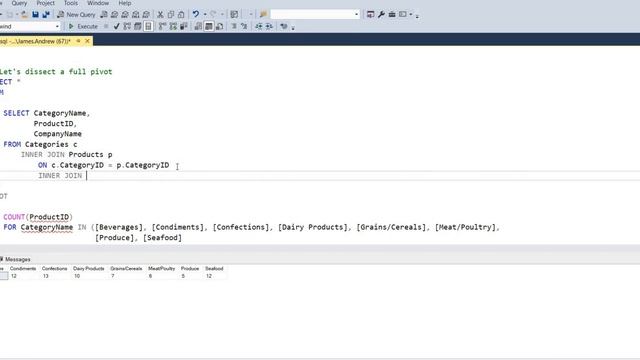The image size is (640, 360).
Task: Toggle Include Live Query Statistics
Action: point(173,27)
